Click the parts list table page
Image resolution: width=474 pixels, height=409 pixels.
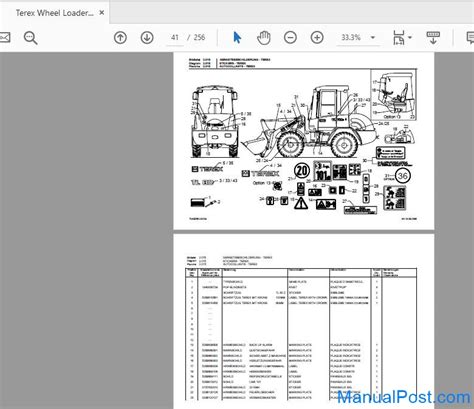[304, 321]
